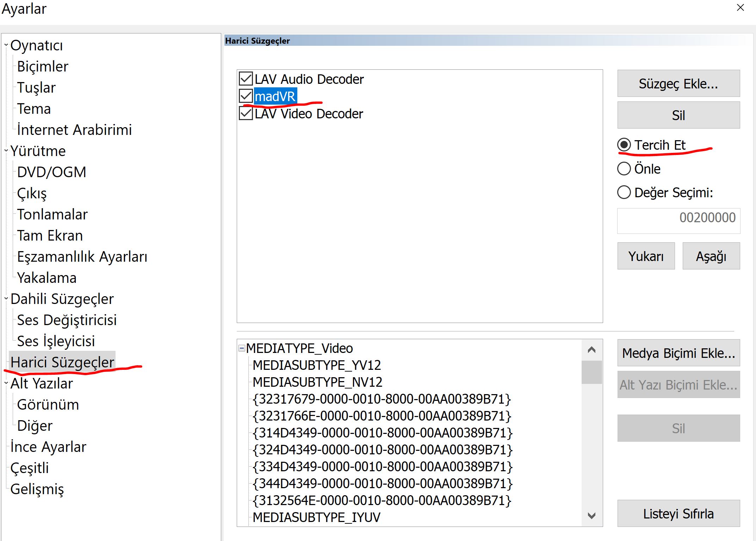Select the Alt Yazılar tree item
The image size is (756, 541).
(42, 383)
